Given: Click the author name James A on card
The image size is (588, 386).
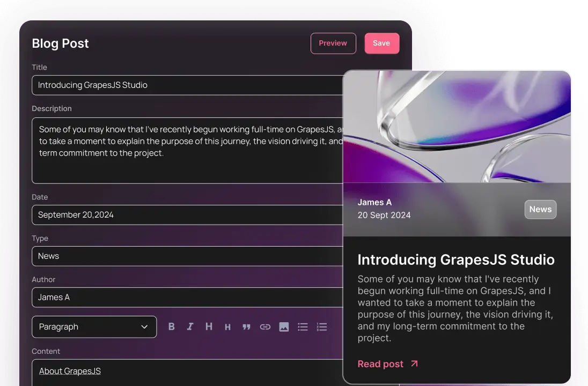Looking at the screenshot, I should point(374,202).
